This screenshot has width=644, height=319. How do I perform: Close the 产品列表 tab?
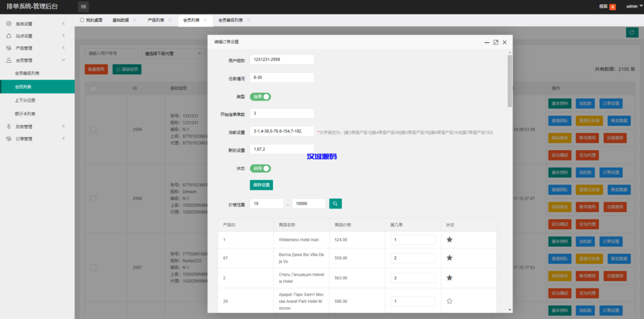click(x=170, y=20)
